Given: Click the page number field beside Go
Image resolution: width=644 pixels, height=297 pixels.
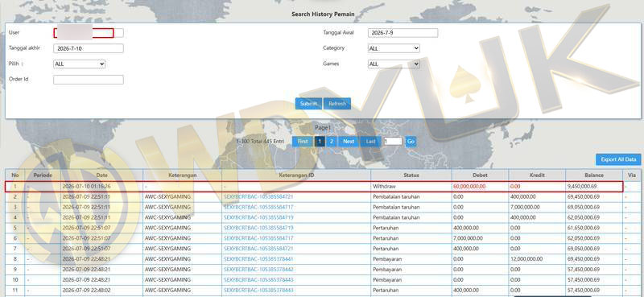Looking at the screenshot, I should click(x=393, y=142).
